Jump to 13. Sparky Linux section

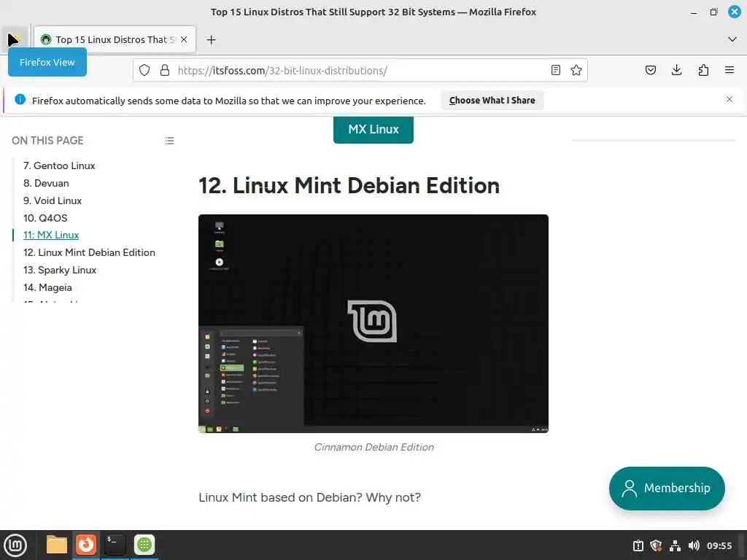pos(60,270)
